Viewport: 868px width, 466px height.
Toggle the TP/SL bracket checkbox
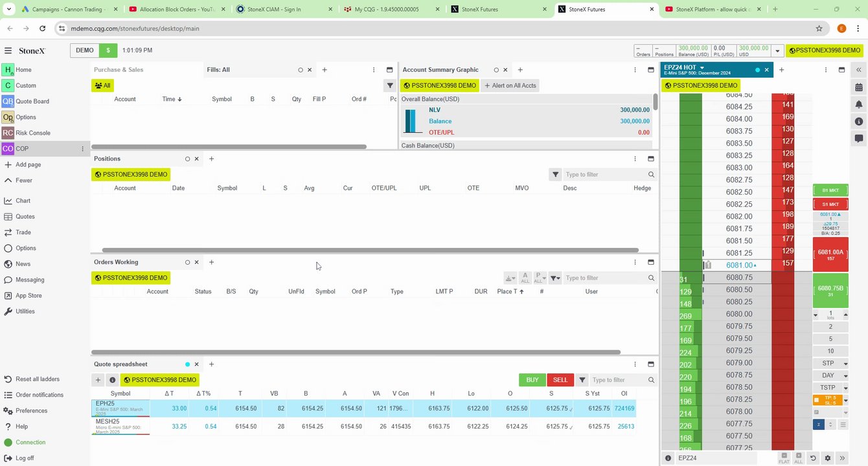[x=817, y=400]
